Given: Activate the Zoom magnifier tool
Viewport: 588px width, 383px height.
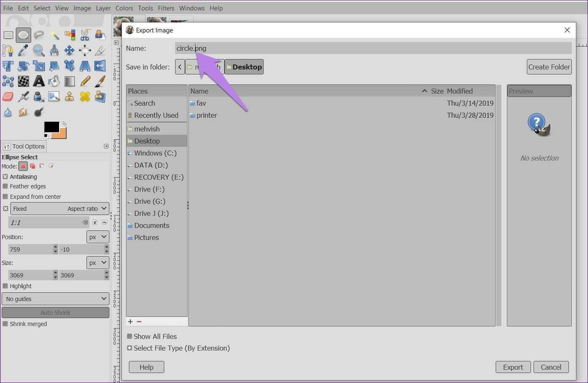Looking at the screenshot, I should pos(39,51).
